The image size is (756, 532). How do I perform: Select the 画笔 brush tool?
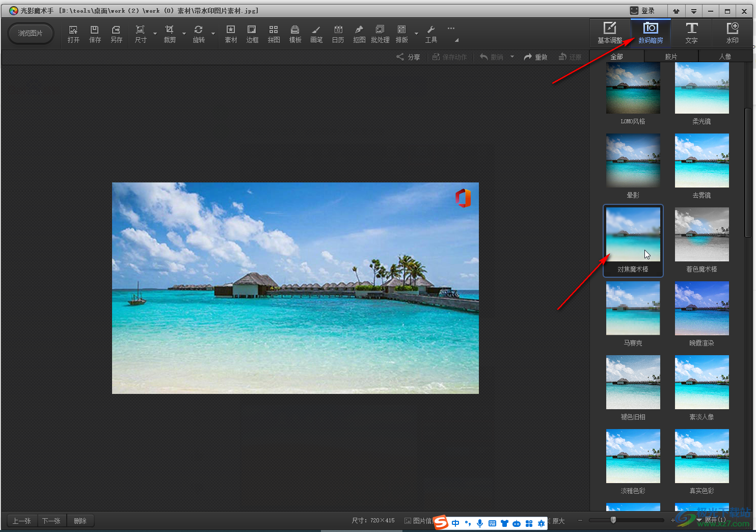click(316, 34)
